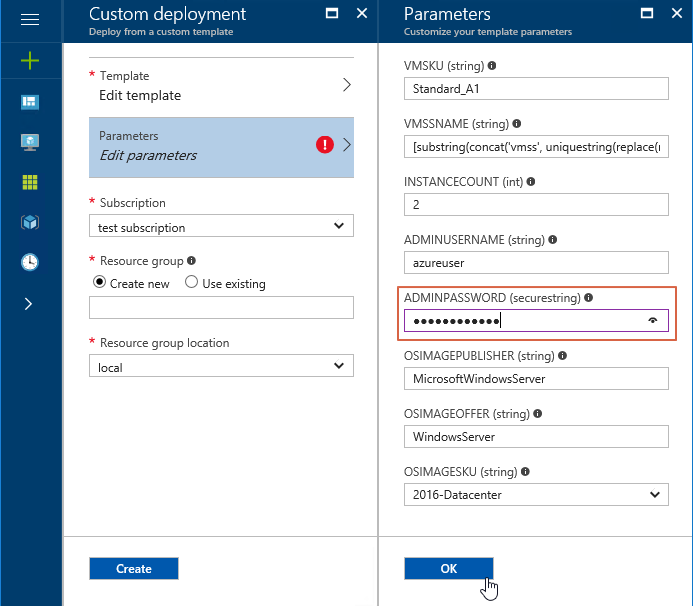Open the Template Edit template item
Screen dimensions: 693x606
(x=221, y=85)
